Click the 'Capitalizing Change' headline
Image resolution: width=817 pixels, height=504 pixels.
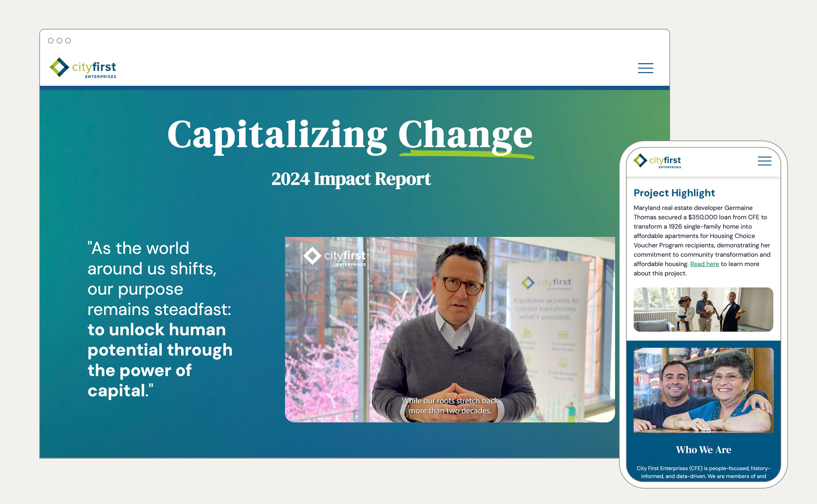pos(350,135)
